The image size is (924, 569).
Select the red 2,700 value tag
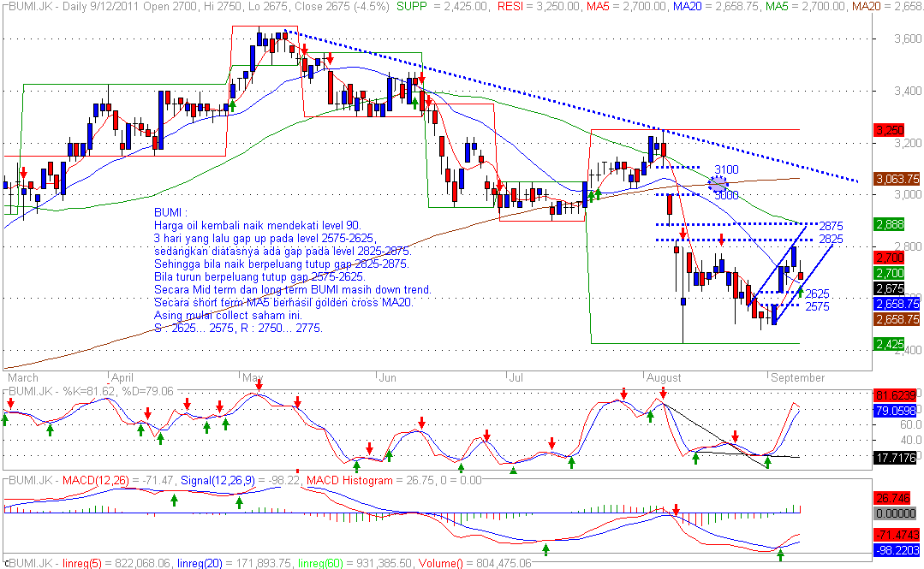pyautogui.click(x=890, y=258)
